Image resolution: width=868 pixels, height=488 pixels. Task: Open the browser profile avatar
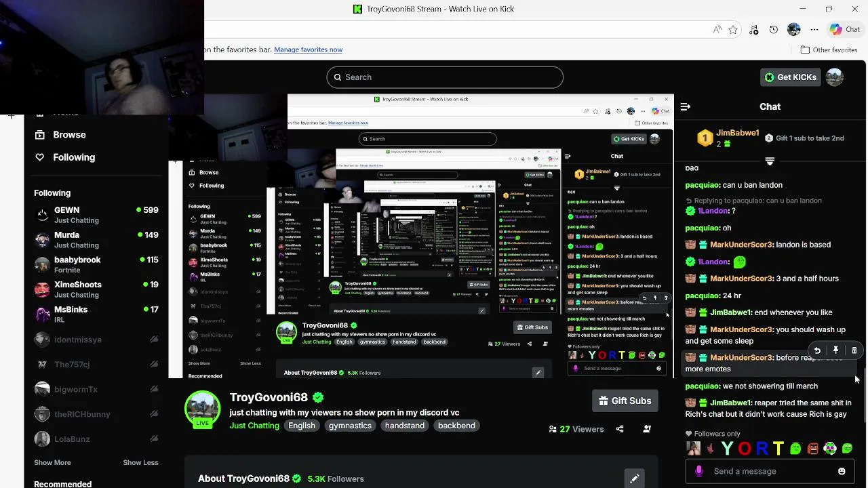[x=794, y=30]
